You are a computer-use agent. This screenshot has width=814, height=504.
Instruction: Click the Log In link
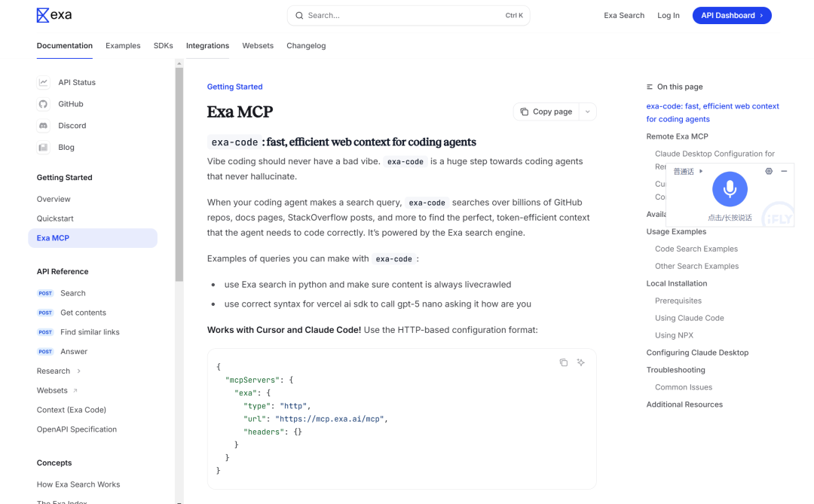point(668,16)
